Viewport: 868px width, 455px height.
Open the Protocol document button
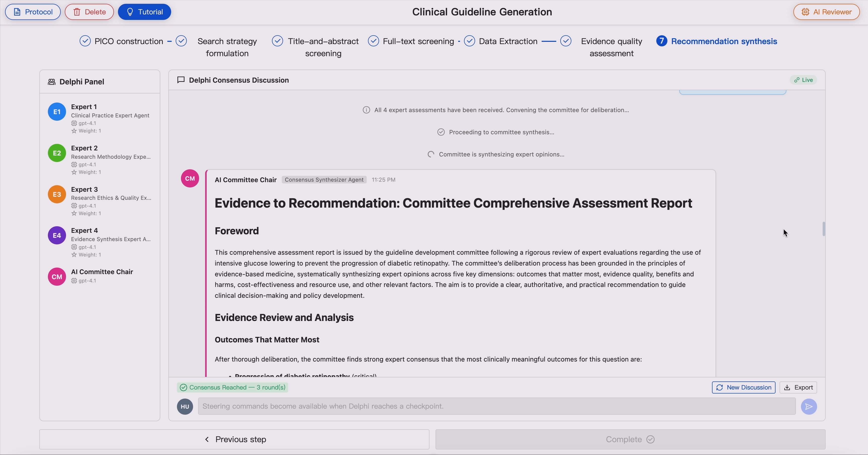[x=33, y=12]
